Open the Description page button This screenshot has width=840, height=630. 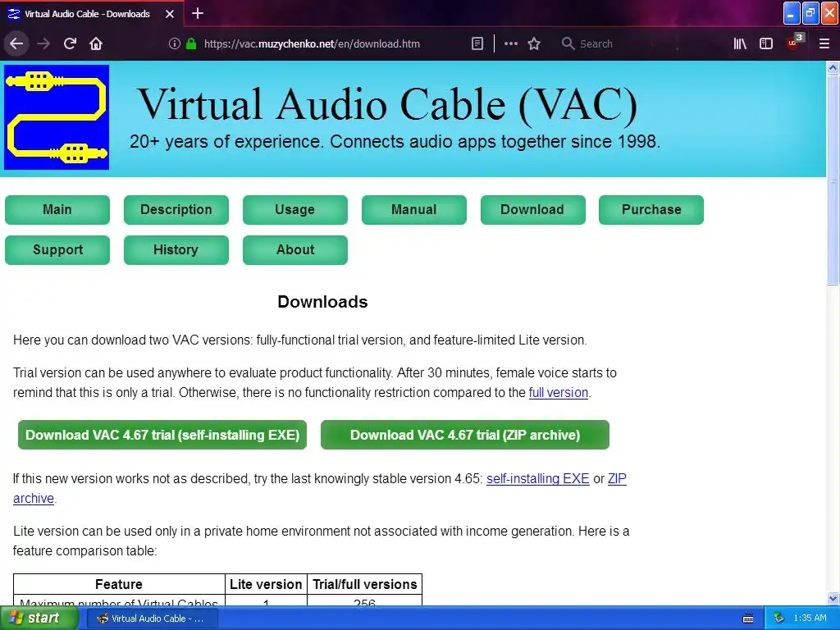click(x=176, y=209)
